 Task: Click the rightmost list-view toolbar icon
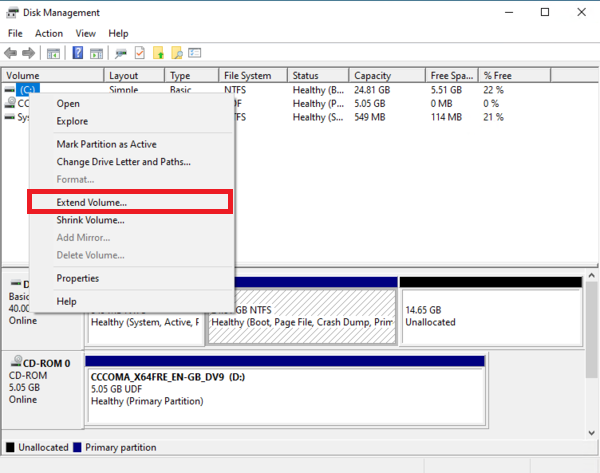click(x=197, y=52)
